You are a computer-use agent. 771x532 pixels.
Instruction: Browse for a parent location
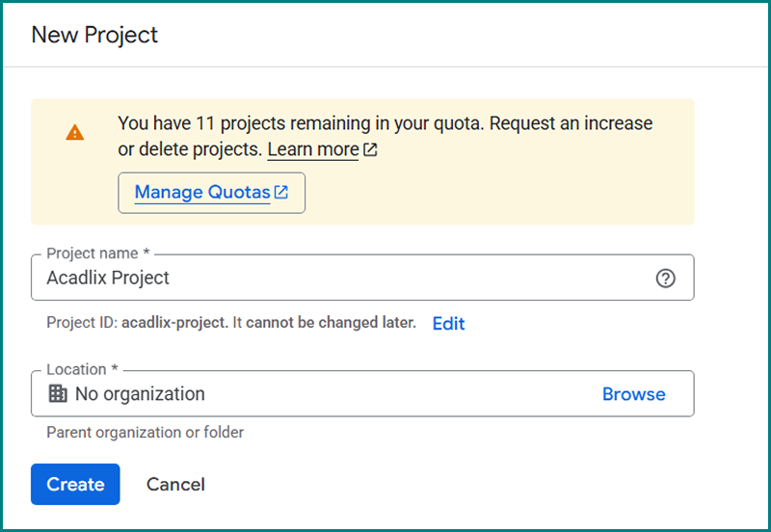point(633,394)
